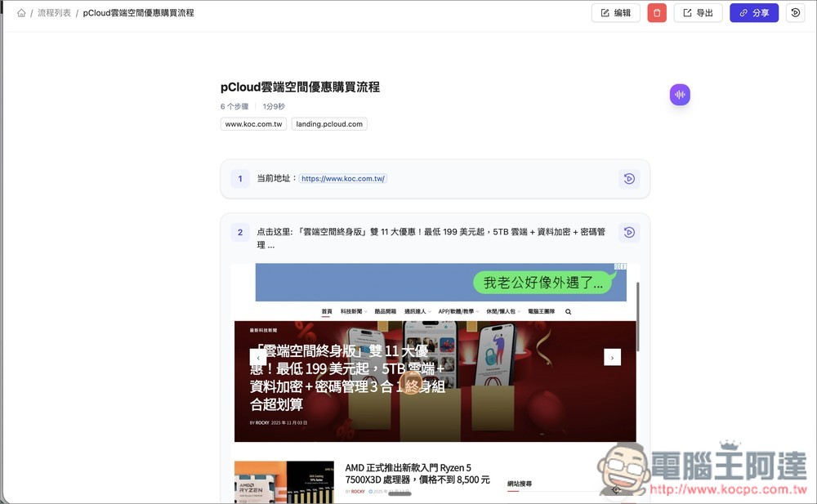Open the search icon in the website navbar
817x504 pixels.
coord(568,311)
